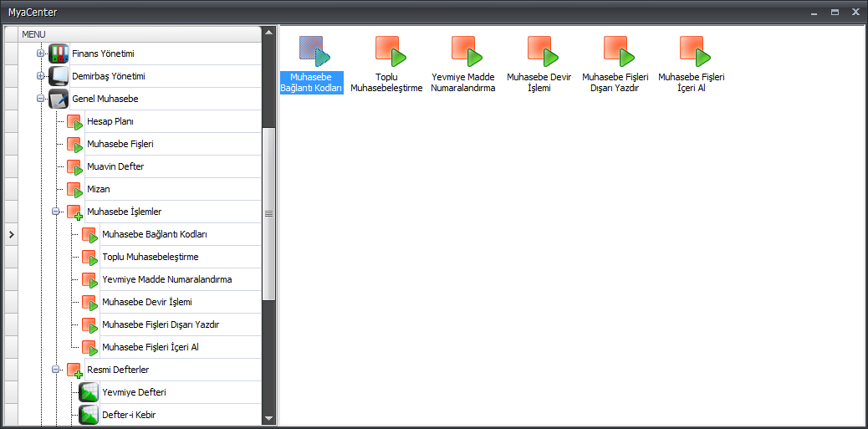The height and width of the screenshot is (429, 868).
Task: Click the Muhasebe Devir İşlemi tree icon
Action: (89, 302)
